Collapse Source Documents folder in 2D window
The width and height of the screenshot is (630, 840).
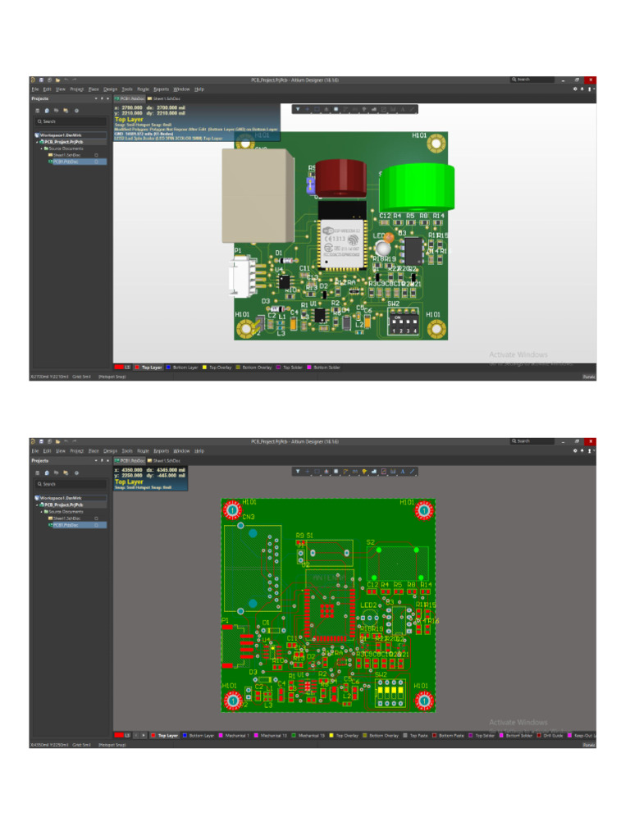[x=41, y=511]
